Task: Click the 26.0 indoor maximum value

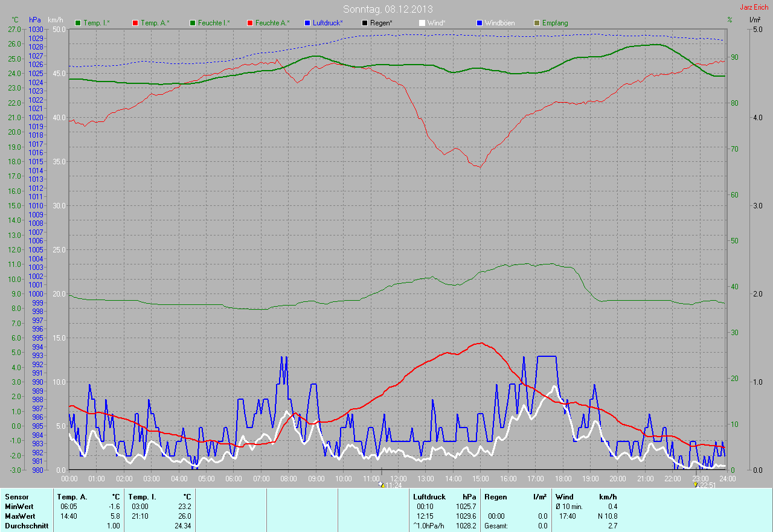Action: click(x=185, y=516)
